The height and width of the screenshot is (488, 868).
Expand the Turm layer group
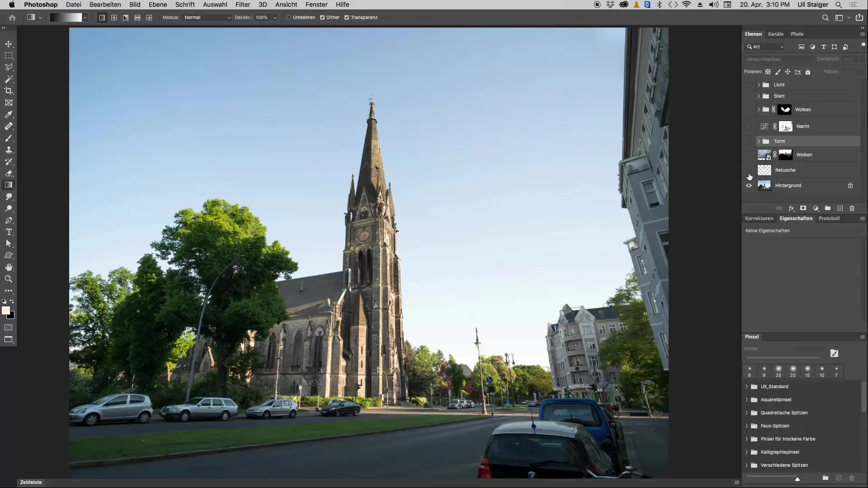tap(759, 141)
